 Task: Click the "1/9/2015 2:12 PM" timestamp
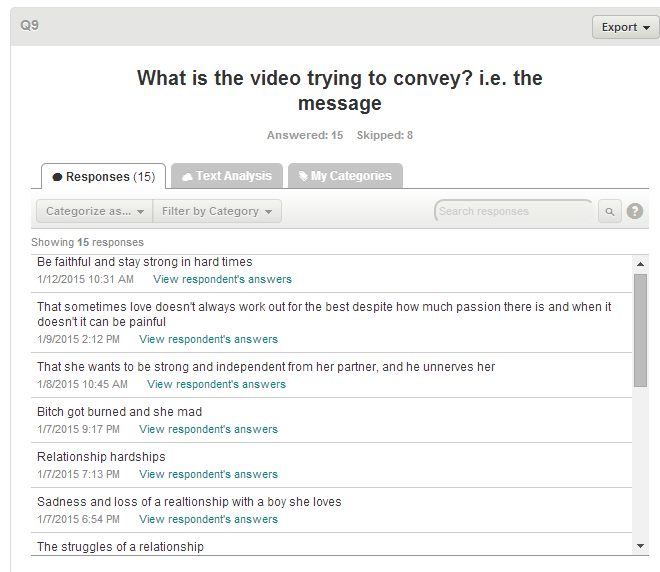tap(78, 339)
